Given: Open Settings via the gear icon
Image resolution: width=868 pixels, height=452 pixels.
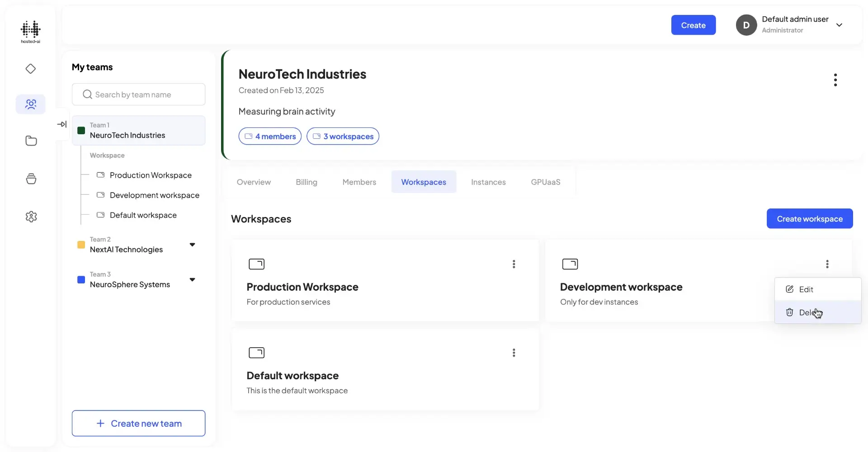Looking at the screenshot, I should tap(30, 217).
